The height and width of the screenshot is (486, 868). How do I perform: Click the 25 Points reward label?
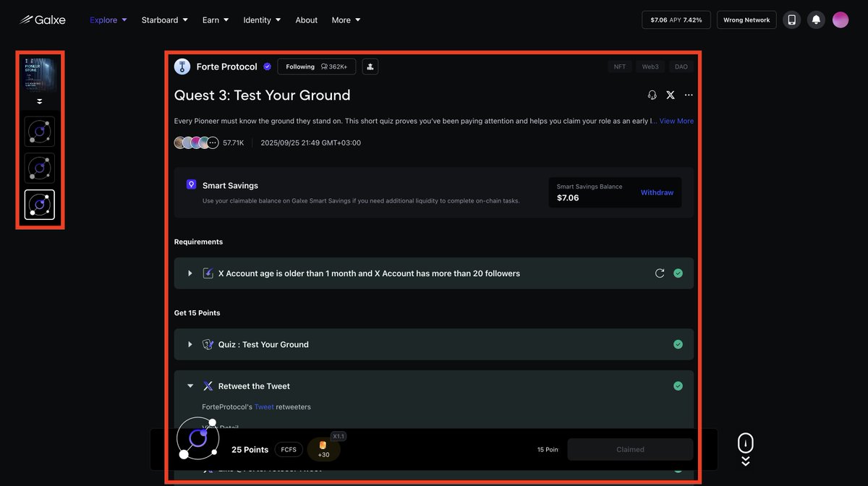250,449
